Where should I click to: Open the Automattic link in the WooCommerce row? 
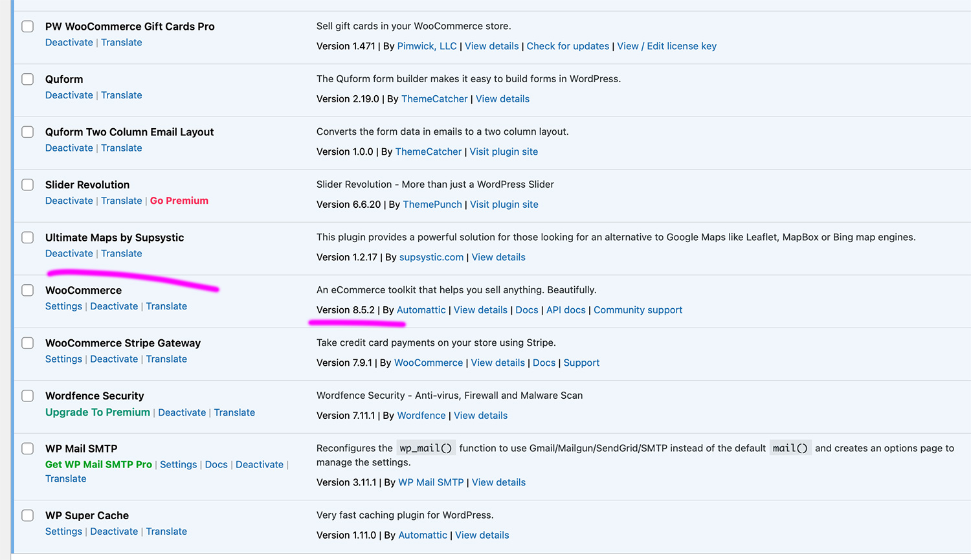pos(421,310)
